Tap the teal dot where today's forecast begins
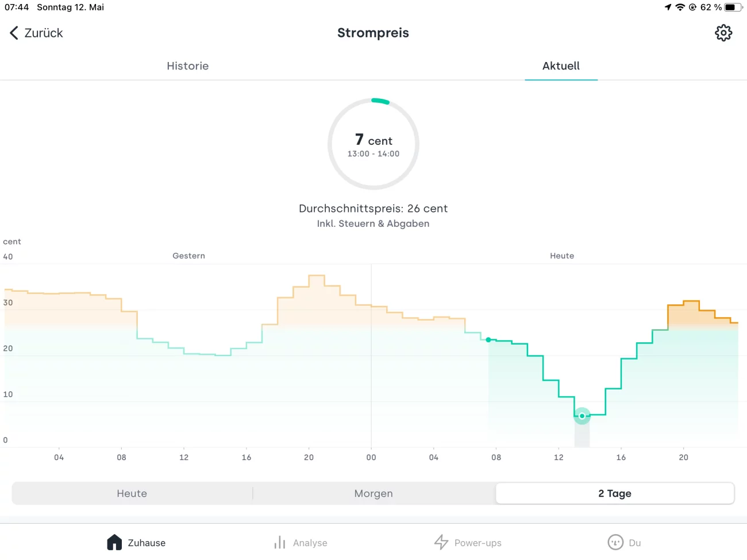 (488, 340)
